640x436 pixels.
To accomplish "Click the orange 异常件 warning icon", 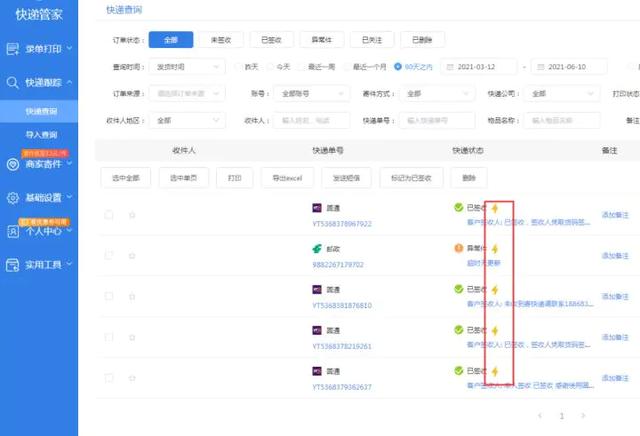I will tap(458, 248).
